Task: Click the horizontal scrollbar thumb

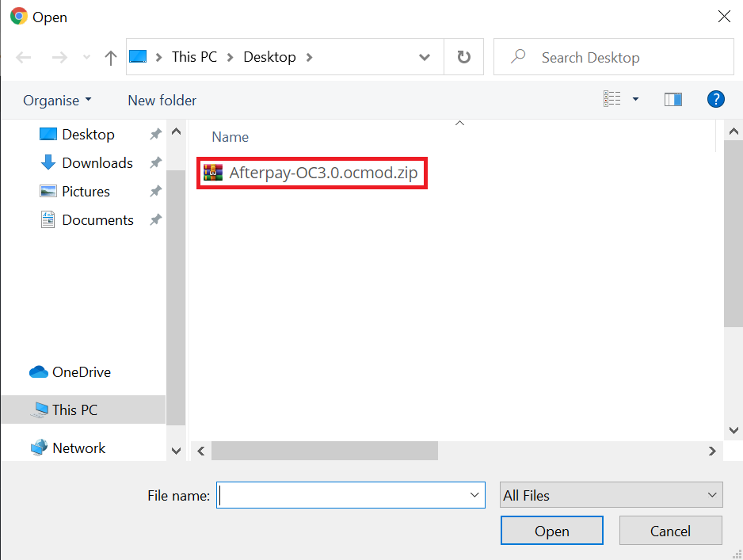Action: (x=325, y=451)
